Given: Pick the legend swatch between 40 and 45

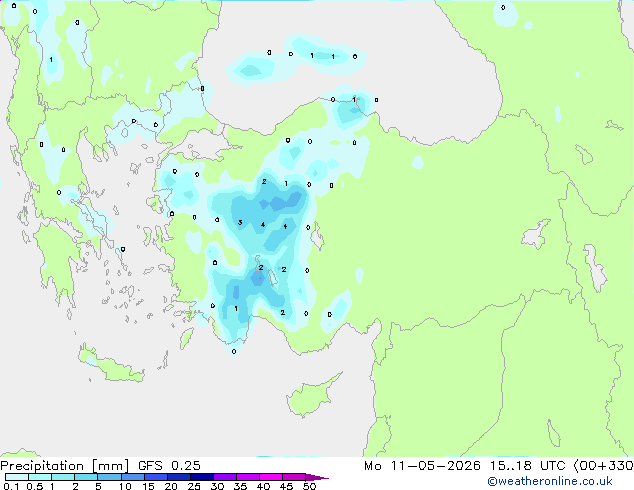Looking at the screenshot, I should pos(271,477).
